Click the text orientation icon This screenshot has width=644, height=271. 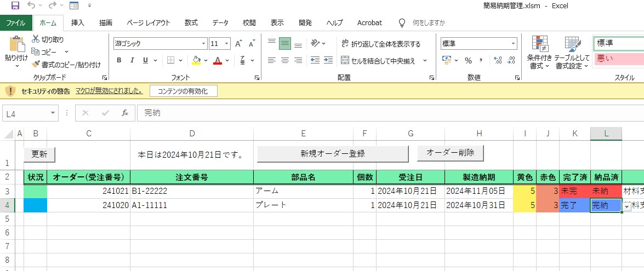pyautogui.click(x=315, y=43)
